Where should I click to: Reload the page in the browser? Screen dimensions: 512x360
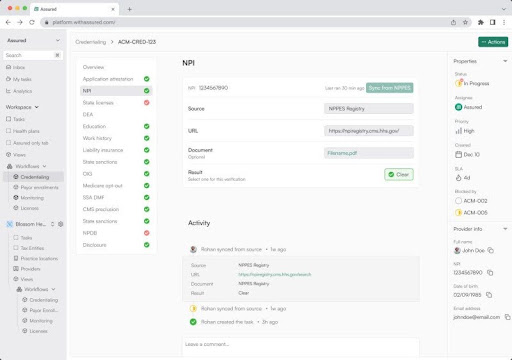(32, 22)
